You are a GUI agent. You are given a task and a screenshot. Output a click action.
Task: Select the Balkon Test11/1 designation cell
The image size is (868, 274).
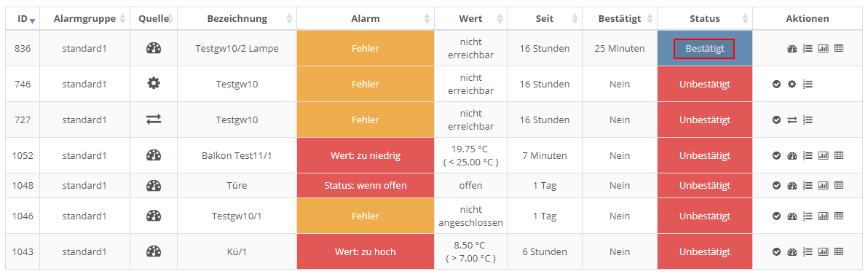coord(237,155)
